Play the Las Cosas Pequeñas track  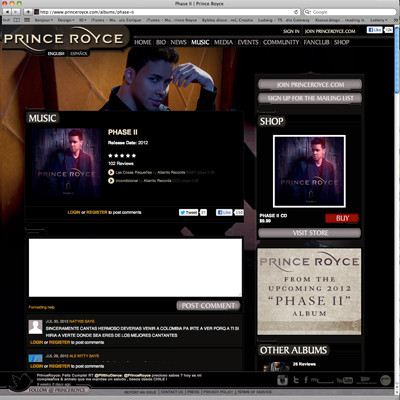pos(111,172)
